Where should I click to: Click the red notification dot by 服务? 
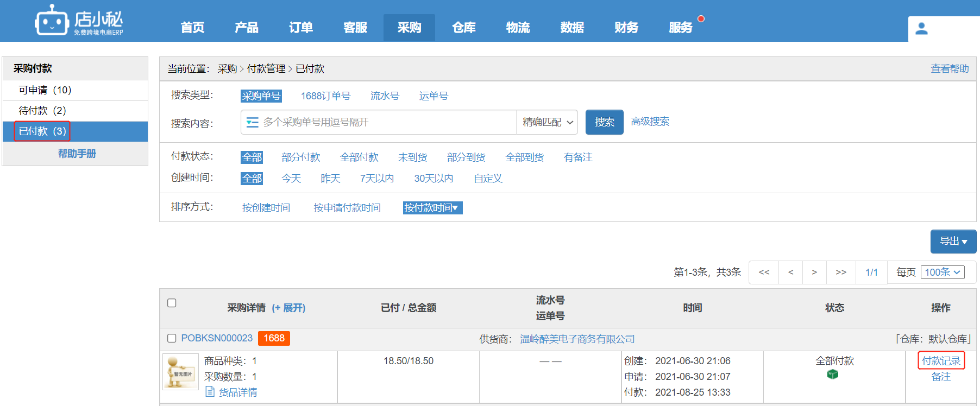701,18
